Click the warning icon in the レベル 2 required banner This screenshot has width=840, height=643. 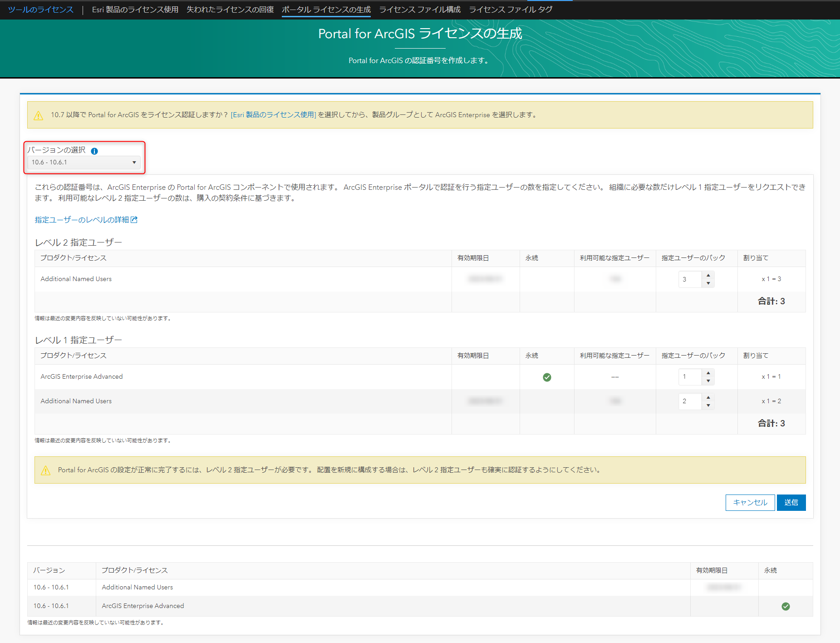click(x=46, y=470)
